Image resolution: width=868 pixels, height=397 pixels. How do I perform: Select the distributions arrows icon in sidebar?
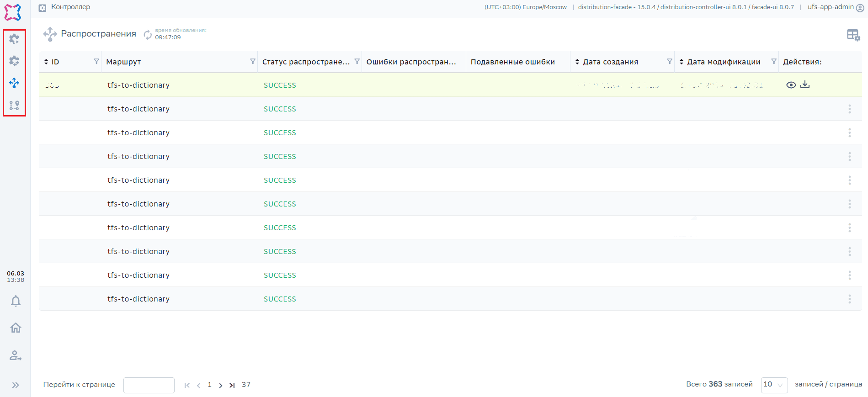click(x=14, y=83)
